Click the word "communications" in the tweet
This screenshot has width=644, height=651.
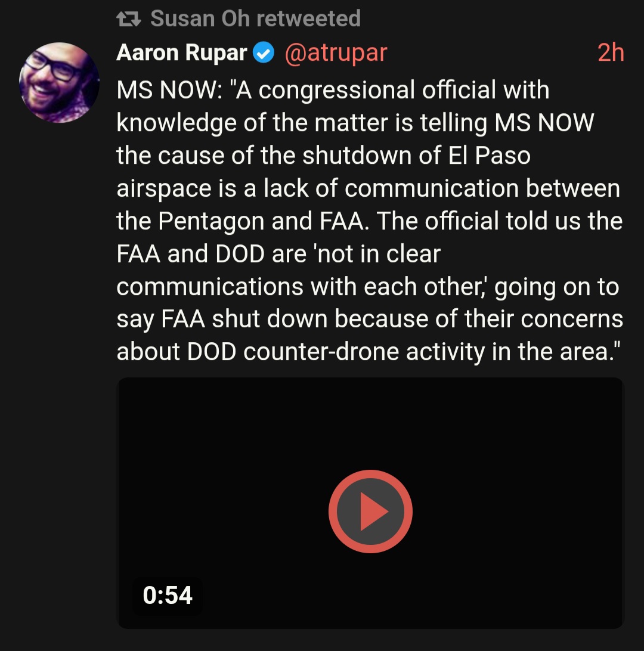[x=210, y=287]
